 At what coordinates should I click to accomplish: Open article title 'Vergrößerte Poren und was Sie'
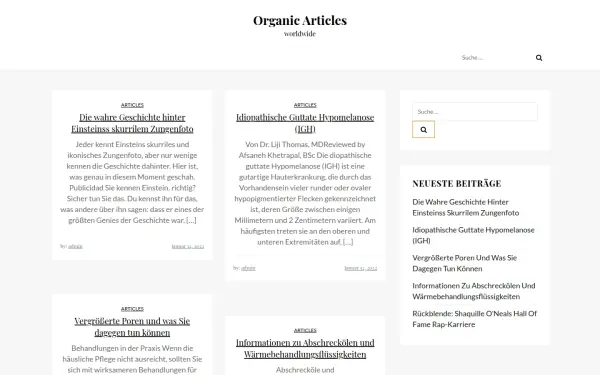click(x=132, y=326)
